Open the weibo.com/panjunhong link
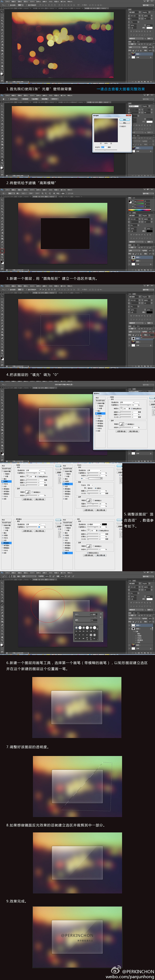Image resolution: width=155 pixels, height=980 pixels. click(x=130, y=976)
